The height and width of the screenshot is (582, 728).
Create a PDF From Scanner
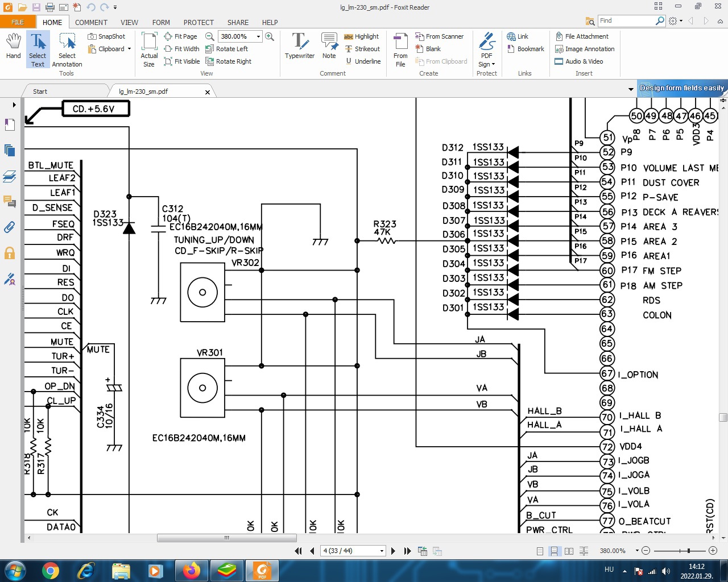coord(439,36)
